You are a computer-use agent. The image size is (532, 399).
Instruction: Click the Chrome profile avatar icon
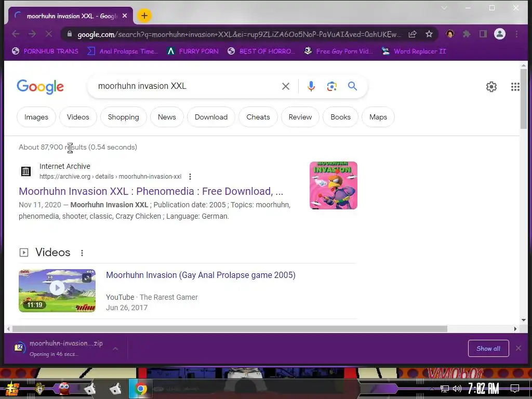[x=500, y=34]
